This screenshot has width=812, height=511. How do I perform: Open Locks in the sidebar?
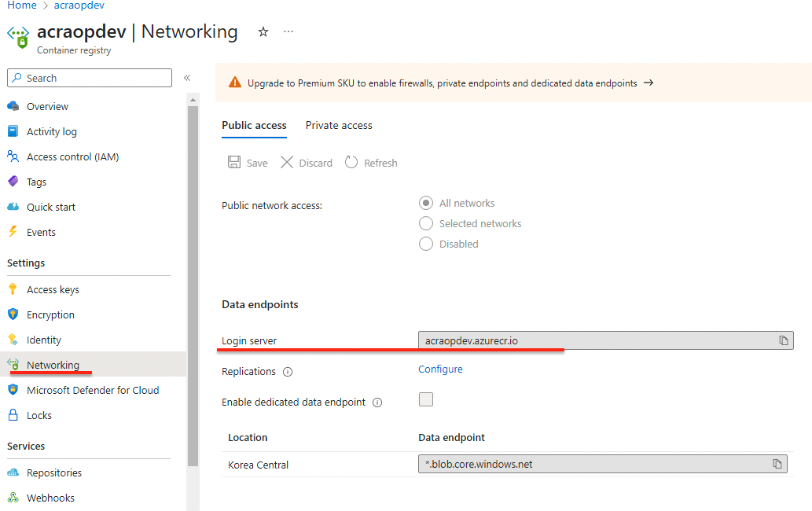(x=39, y=415)
